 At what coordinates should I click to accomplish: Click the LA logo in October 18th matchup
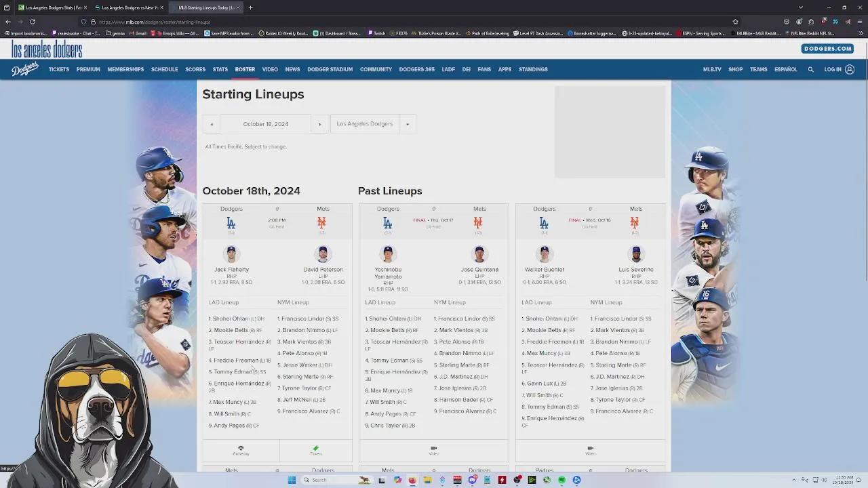(231, 222)
